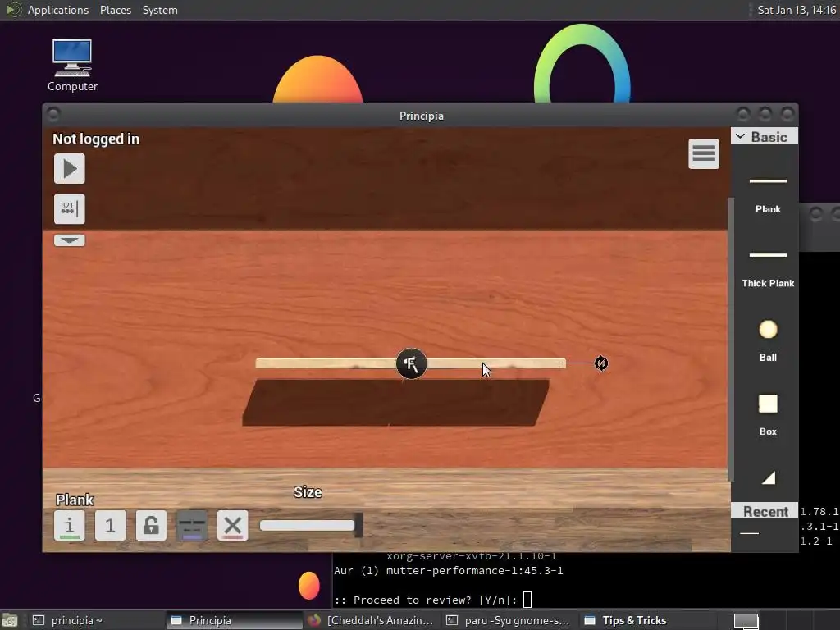Collapse the Basic category header
The height and width of the screenshot is (630, 840).
764,137
